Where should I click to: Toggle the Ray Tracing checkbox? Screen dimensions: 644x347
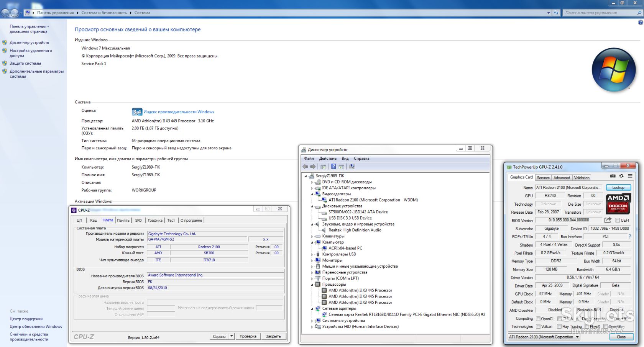coord(559,327)
